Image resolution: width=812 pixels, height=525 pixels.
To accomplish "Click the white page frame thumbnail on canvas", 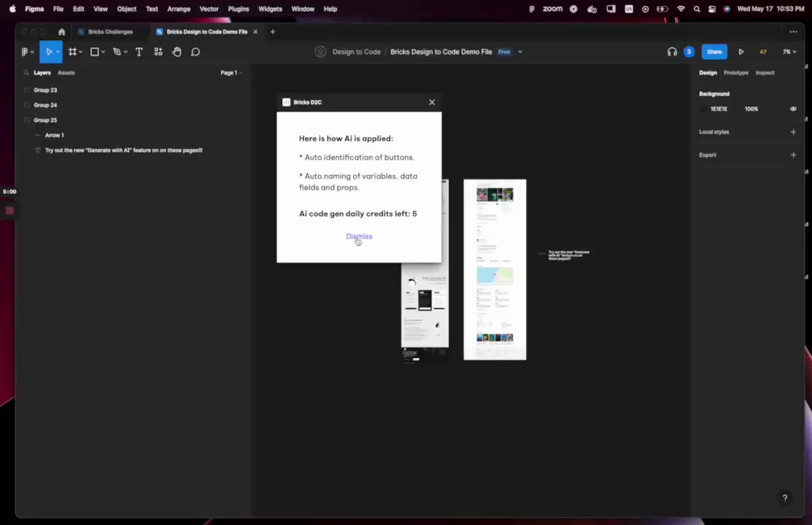I will 494,270.
